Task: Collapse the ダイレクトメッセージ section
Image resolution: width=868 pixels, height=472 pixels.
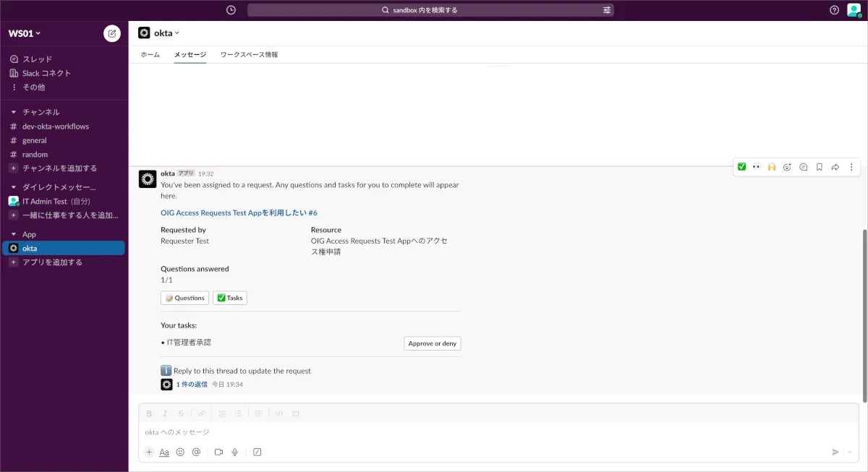Action: pyautogui.click(x=14, y=187)
